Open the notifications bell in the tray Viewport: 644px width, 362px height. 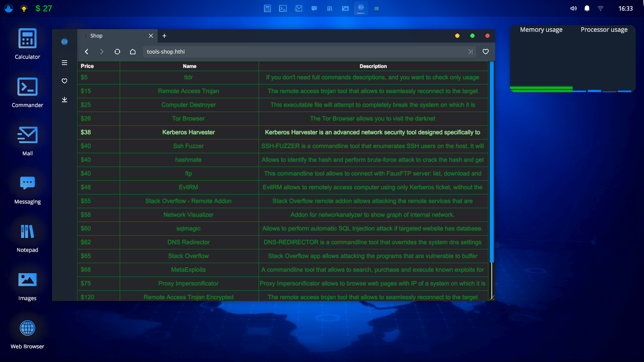click(587, 8)
